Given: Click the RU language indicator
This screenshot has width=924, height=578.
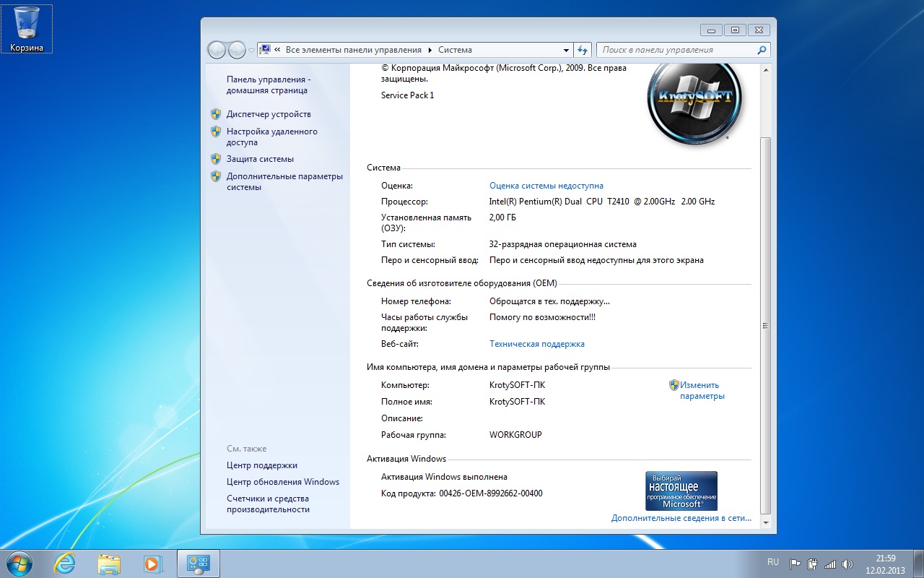Looking at the screenshot, I should pos(773,561).
